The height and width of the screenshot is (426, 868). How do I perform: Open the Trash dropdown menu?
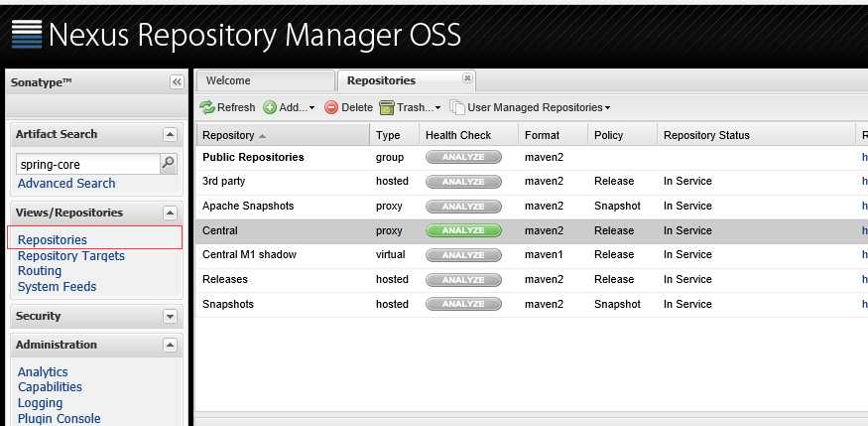coord(410,107)
